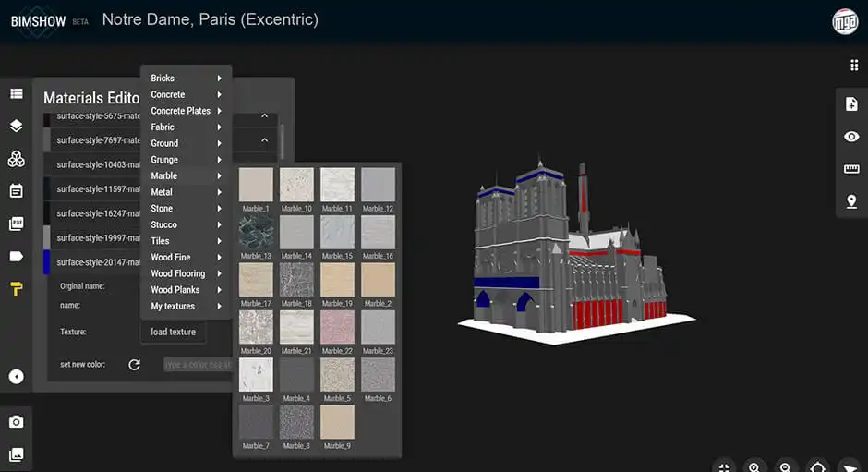Open the apps grid icon top right
This screenshot has height=472, width=868.
854,66
